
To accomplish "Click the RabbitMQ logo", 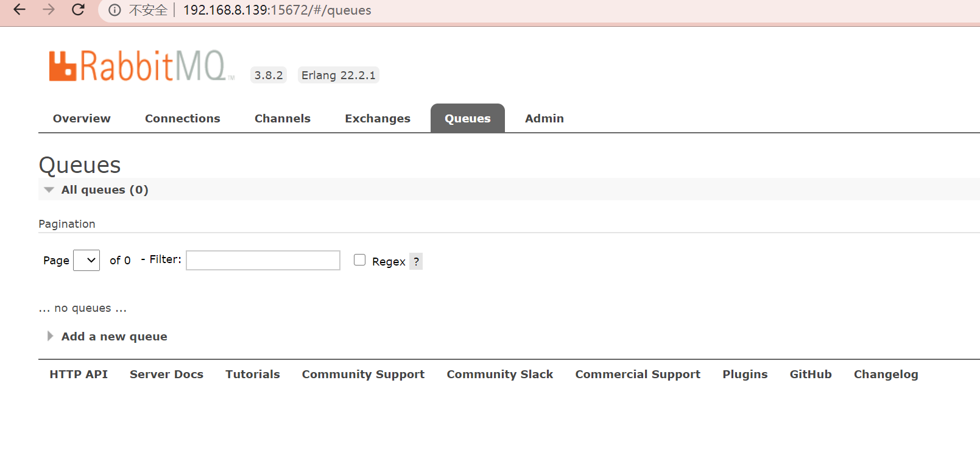I will [x=141, y=66].
